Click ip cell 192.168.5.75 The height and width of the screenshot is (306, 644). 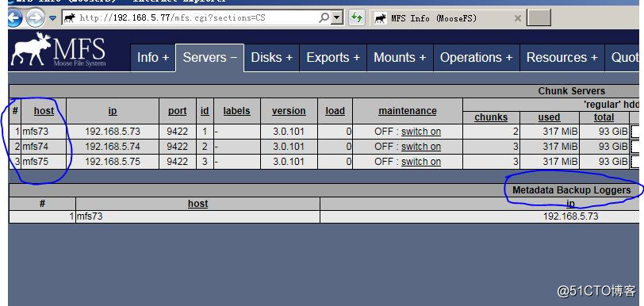pos(113,162)
